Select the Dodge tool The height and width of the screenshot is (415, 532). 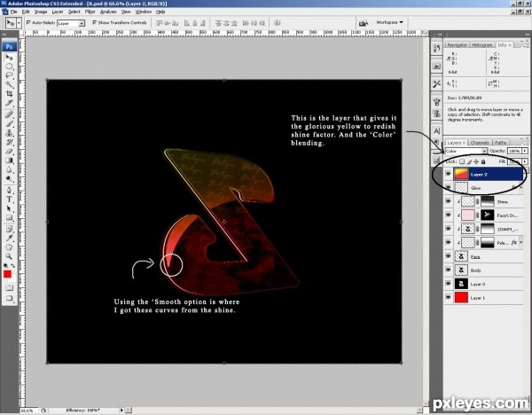click(9, 178)
